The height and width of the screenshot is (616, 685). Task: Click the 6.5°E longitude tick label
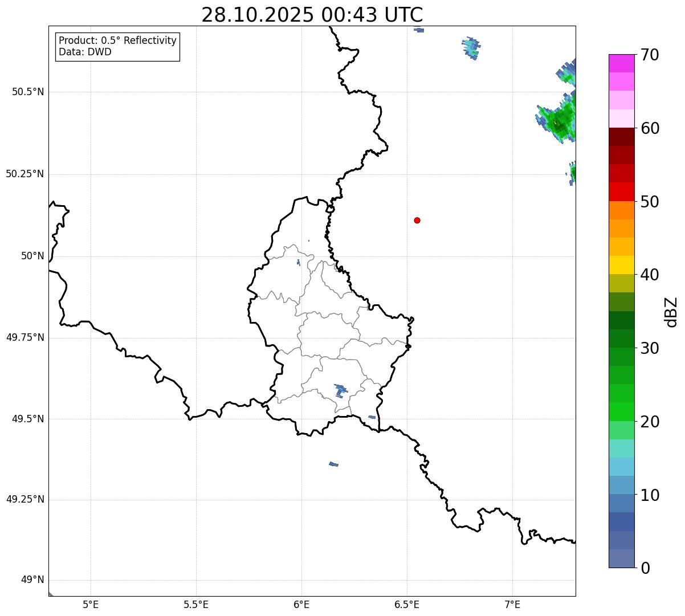pos(407,604)
